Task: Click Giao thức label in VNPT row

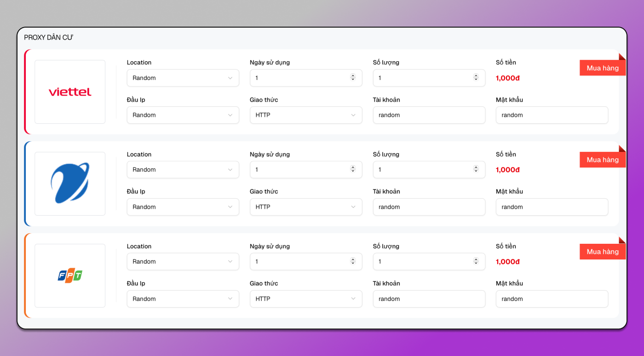Action: 264,191
